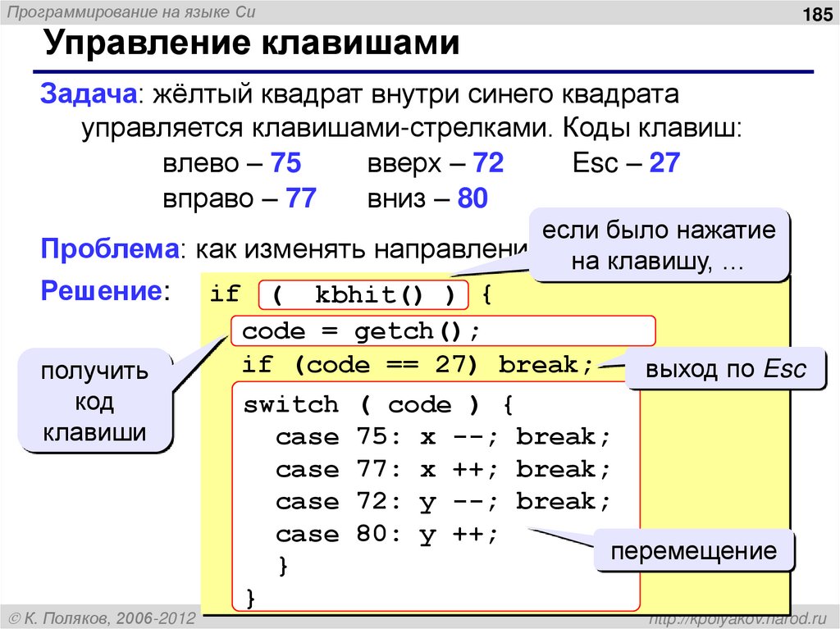Screen dimensions: 840x629
Task: Click the callout "перемещение"
Action: pyautogui.click(x=694, y=550)
